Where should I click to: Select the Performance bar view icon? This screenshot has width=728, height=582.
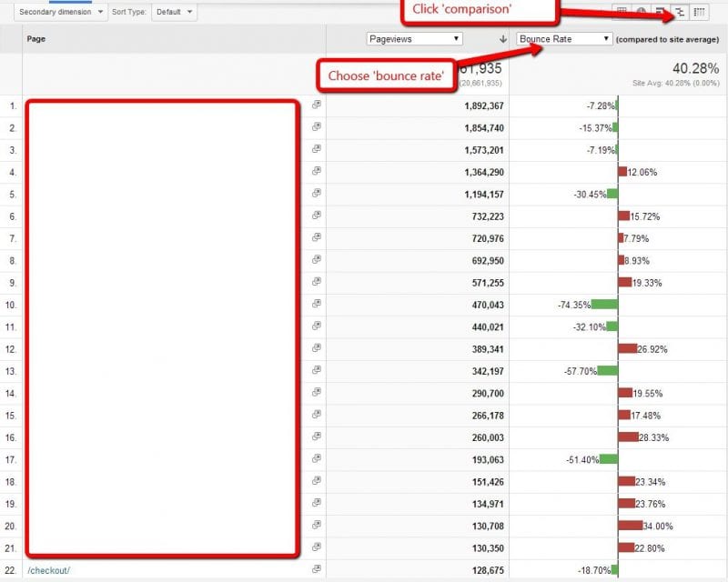(x=660, y=12)
